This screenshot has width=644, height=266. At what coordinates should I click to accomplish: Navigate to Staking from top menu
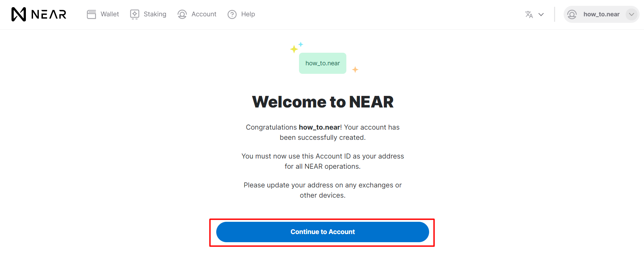[155, 14]
